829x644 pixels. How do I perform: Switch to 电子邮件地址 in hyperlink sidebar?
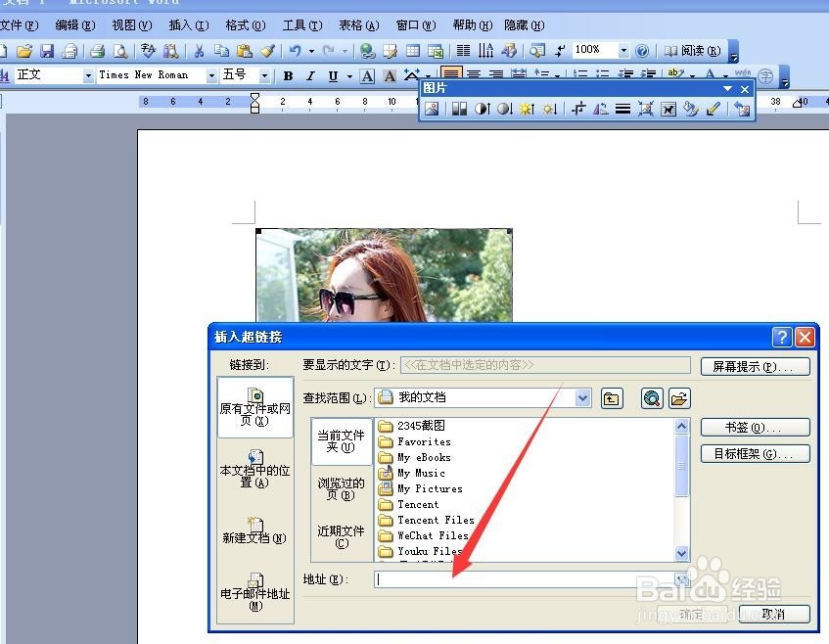[x=254, y=592]
